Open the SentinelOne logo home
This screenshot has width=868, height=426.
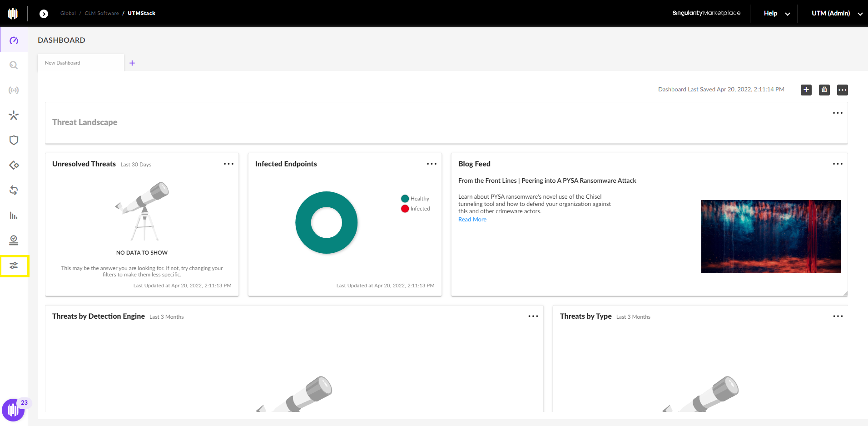[x=13, y=14]
